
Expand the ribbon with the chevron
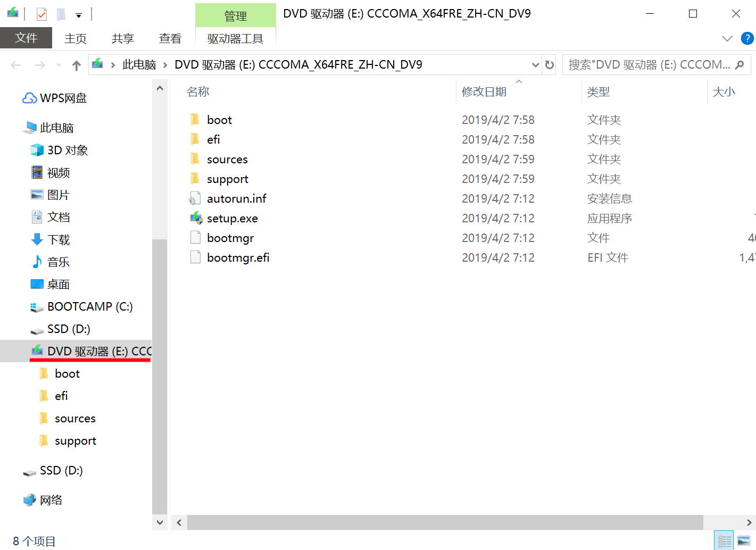[x=727, y=38]
